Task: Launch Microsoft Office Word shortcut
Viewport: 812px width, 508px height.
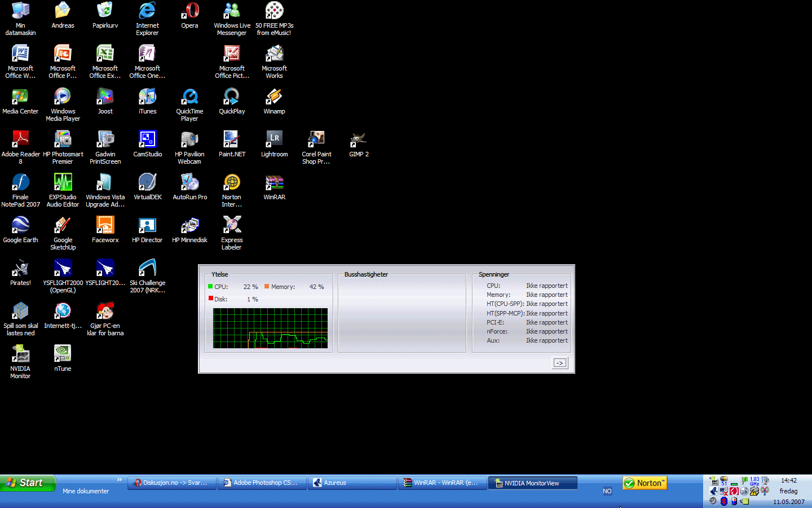Action: [x=20, y=62]
